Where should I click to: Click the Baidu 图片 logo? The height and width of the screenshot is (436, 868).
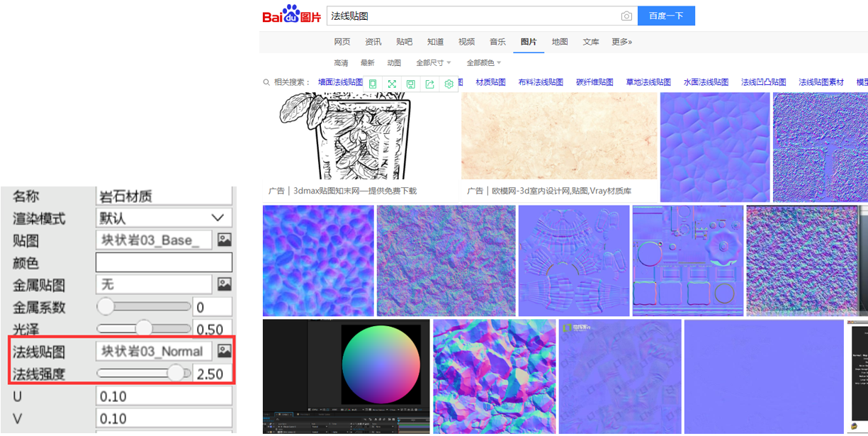click(291, 15)
